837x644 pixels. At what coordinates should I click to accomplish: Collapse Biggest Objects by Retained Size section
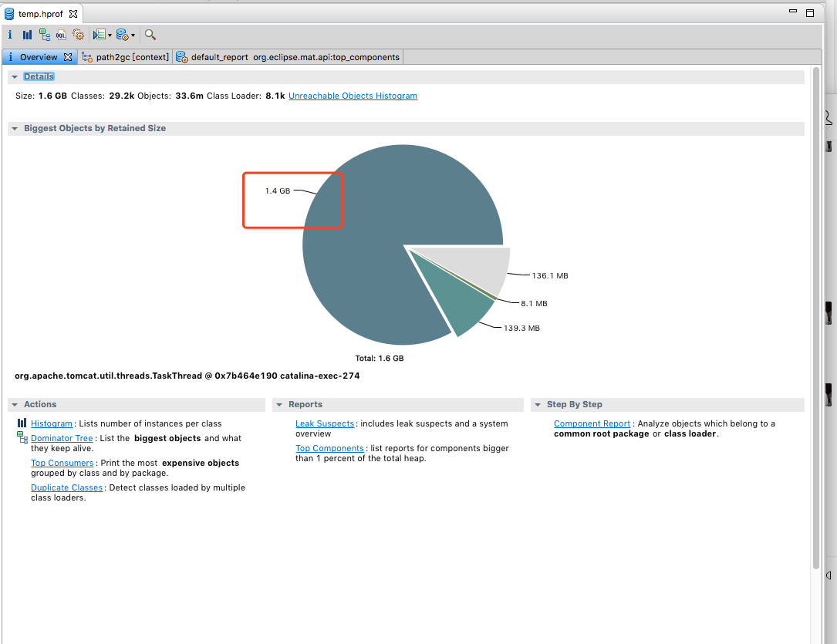15,129
